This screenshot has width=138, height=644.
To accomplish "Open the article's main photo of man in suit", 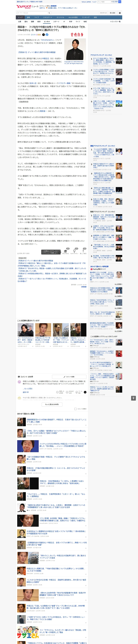I will click(x=75, y=49).
